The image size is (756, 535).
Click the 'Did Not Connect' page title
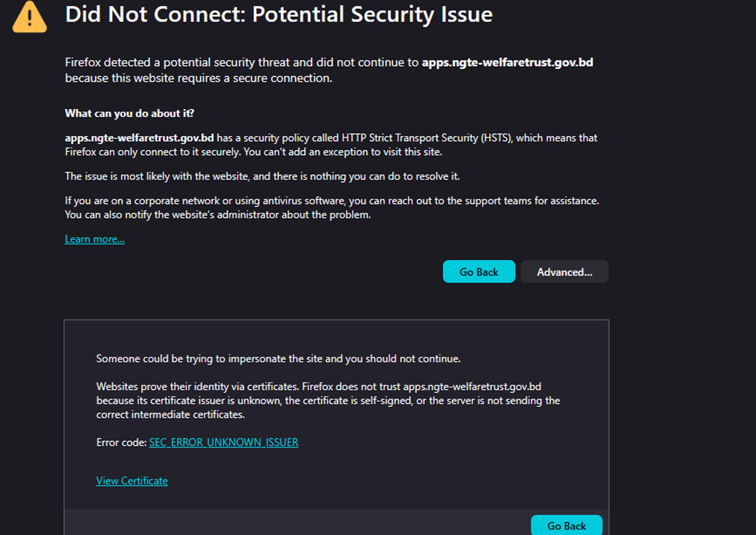click(x=278, y=15)
